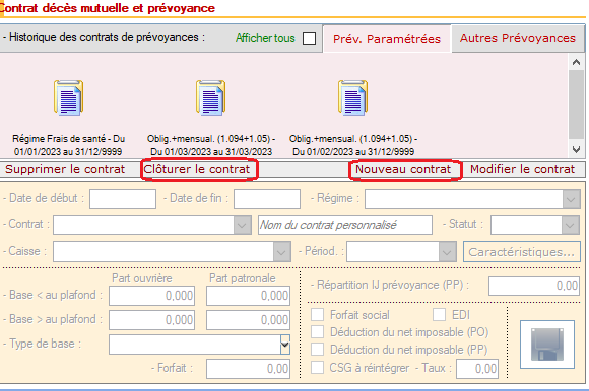Screen dimensions: 589x391
Task: Open the Caractéristiques... button
Action: point(522,252)
